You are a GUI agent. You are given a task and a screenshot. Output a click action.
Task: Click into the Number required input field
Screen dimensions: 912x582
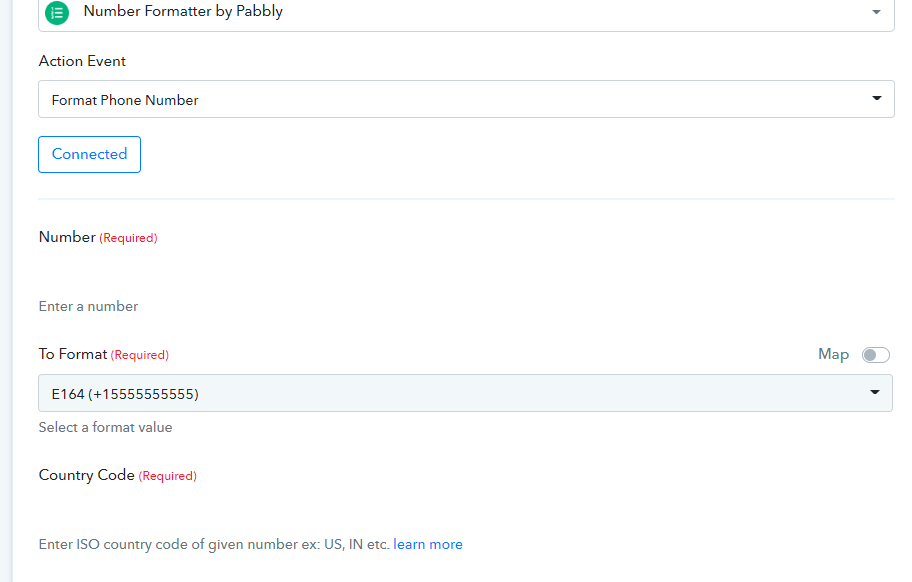click(x=466, y=272)
